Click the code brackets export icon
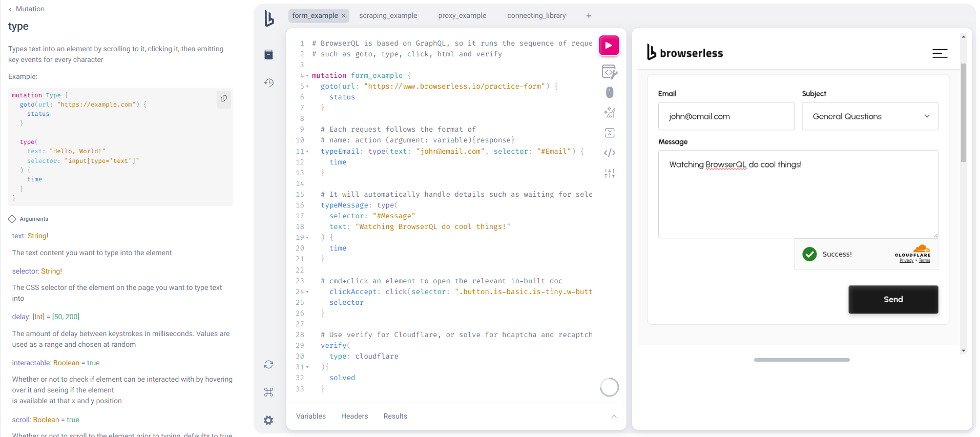The width and height of the screenshot is (980, 437). coord(609,153)
